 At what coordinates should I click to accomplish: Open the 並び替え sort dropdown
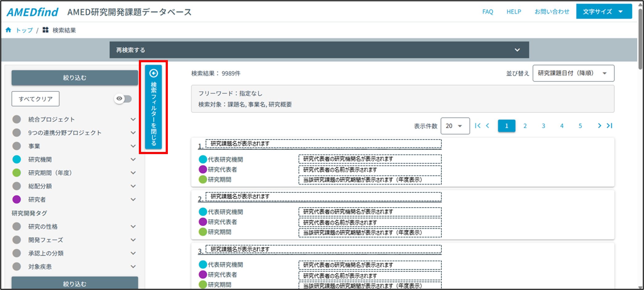click(573, 73)
